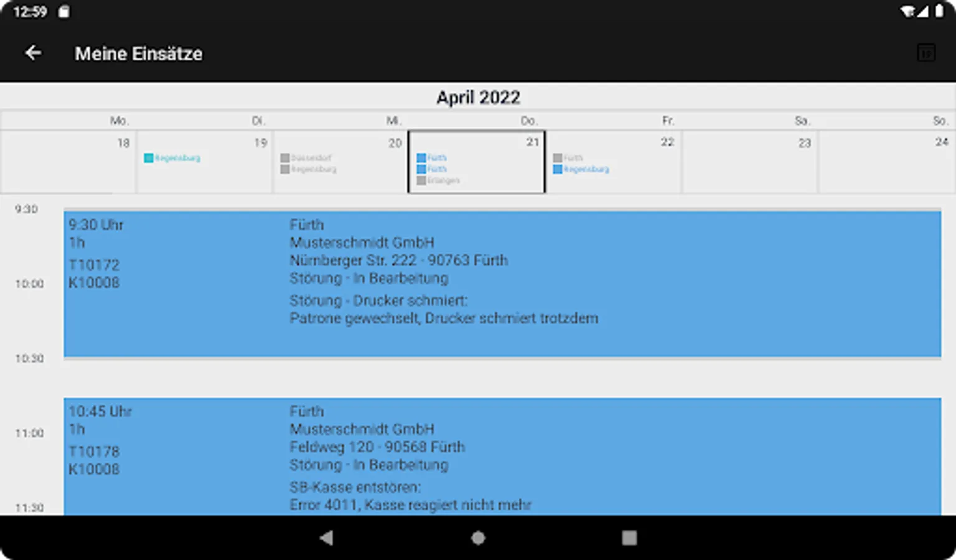The image size is (956, 560).
Task: Open the Regensburg entry on Tuesday the 19th
Action: point(172,158)
